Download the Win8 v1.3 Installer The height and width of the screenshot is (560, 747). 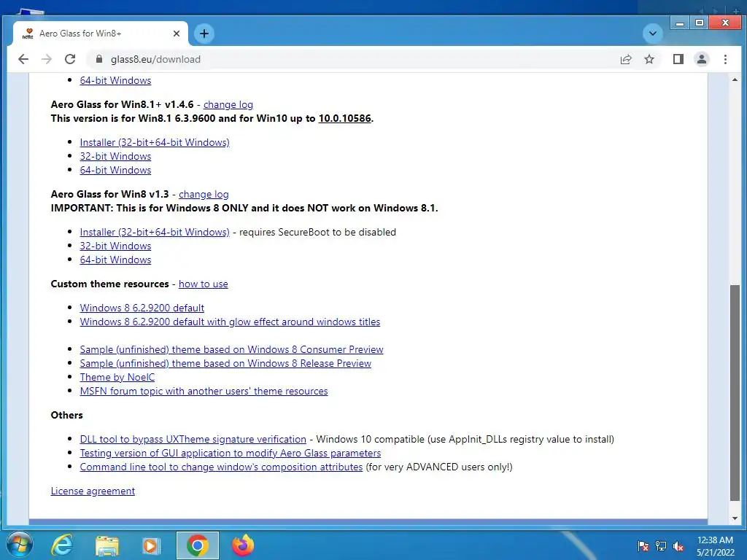tap(155, 232)
